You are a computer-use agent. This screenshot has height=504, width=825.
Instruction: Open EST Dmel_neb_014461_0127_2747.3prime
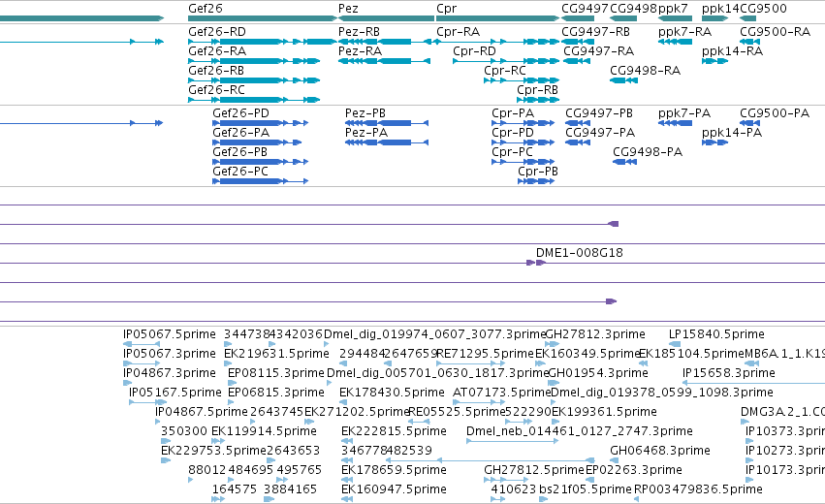(580, 431)
